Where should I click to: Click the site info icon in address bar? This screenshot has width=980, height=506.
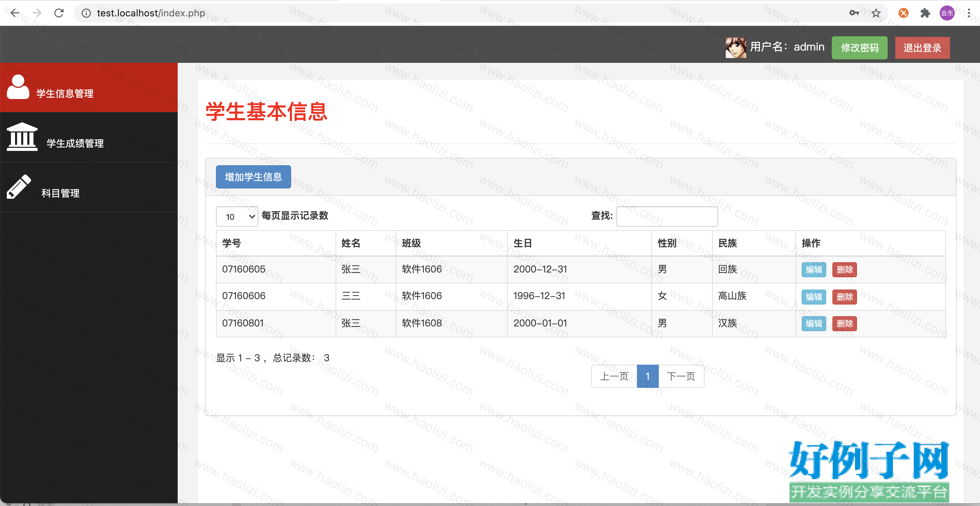[x=86, y=13]
